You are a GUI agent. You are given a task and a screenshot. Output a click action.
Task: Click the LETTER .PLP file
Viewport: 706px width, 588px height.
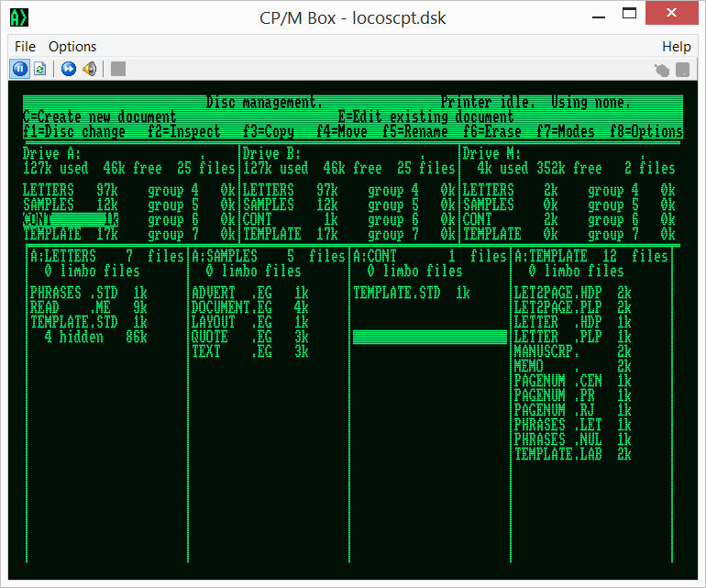click(573, 337)
